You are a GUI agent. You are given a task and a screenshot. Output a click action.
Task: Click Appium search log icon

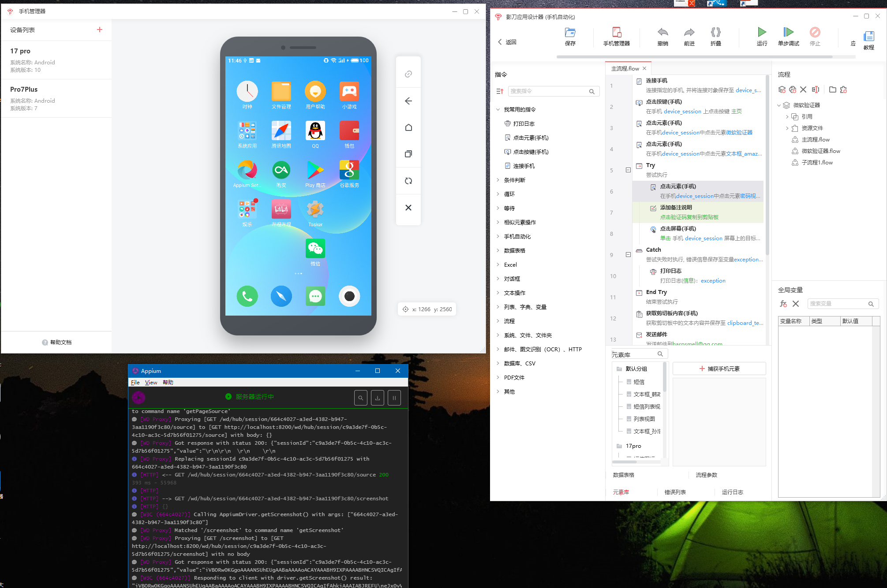point(360,398)
